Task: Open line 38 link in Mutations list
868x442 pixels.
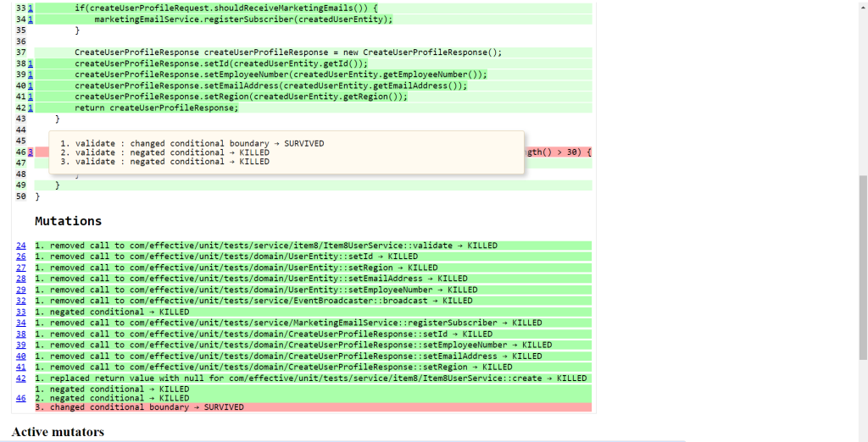Action: (20, 334)
